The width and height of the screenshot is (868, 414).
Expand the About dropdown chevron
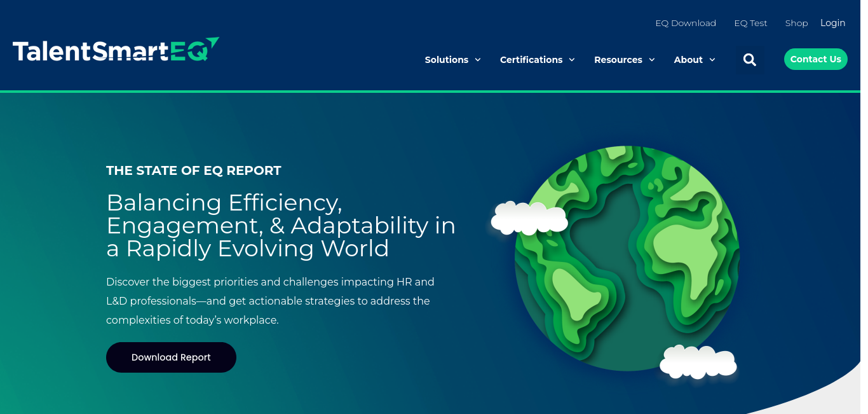click(x=712, y=60)
